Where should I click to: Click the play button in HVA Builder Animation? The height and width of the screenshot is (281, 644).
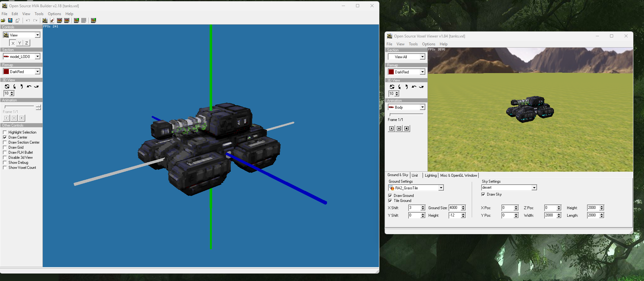[6, 118]
